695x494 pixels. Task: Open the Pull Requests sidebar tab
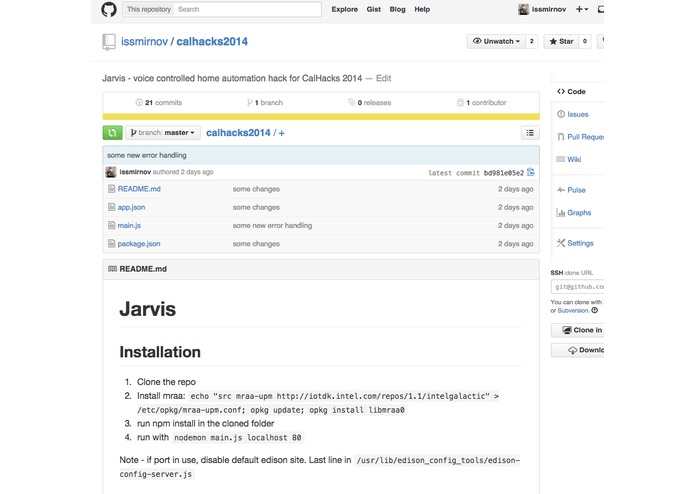click(581, 136)
